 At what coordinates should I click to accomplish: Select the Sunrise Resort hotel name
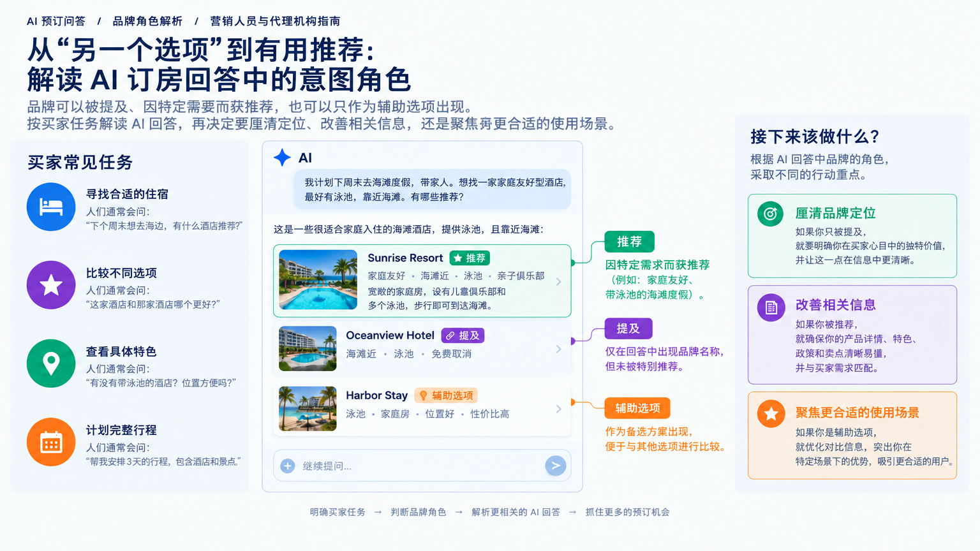[x=405, y=258]
